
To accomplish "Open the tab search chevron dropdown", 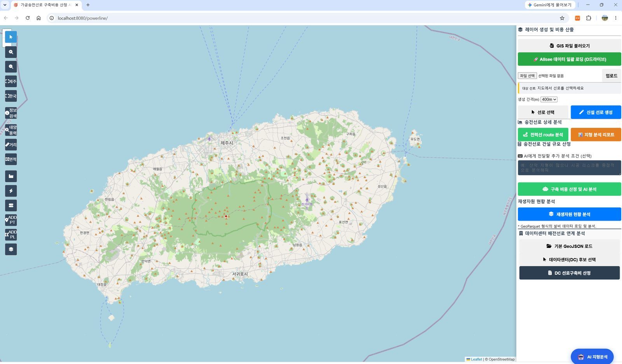I will [5, 5].
